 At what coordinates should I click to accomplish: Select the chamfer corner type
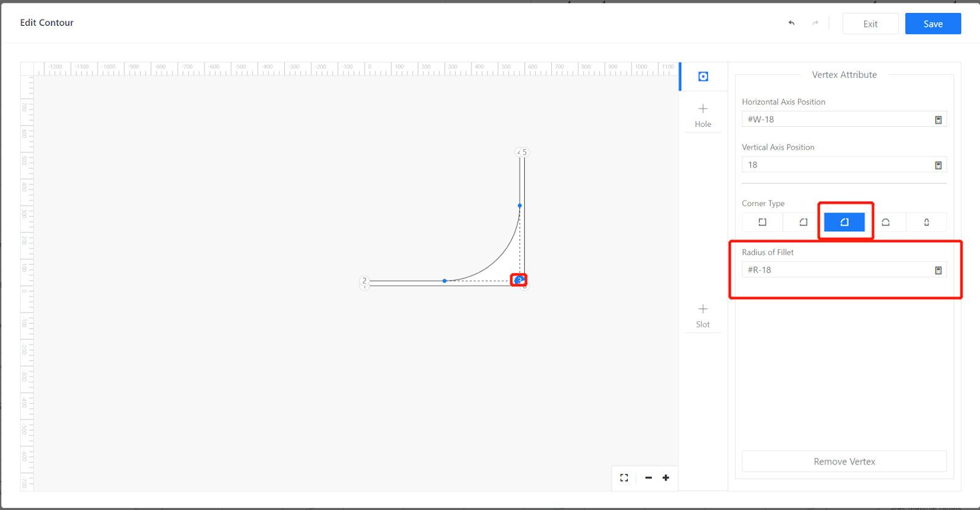click(804, 222)
